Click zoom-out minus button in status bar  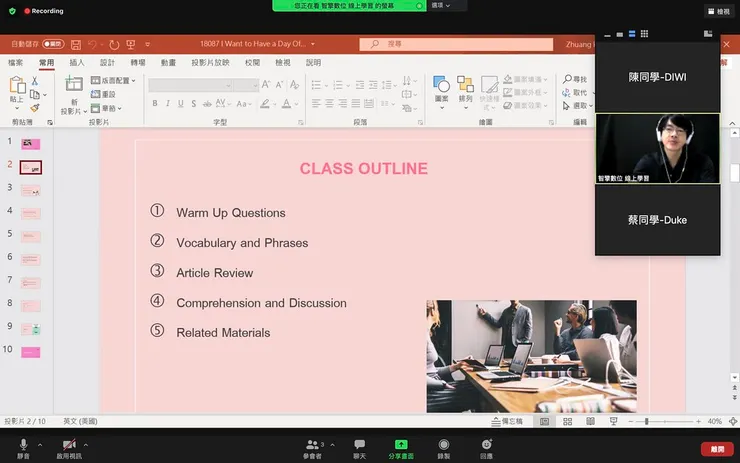pyautogui.click(x=631, y=421)
